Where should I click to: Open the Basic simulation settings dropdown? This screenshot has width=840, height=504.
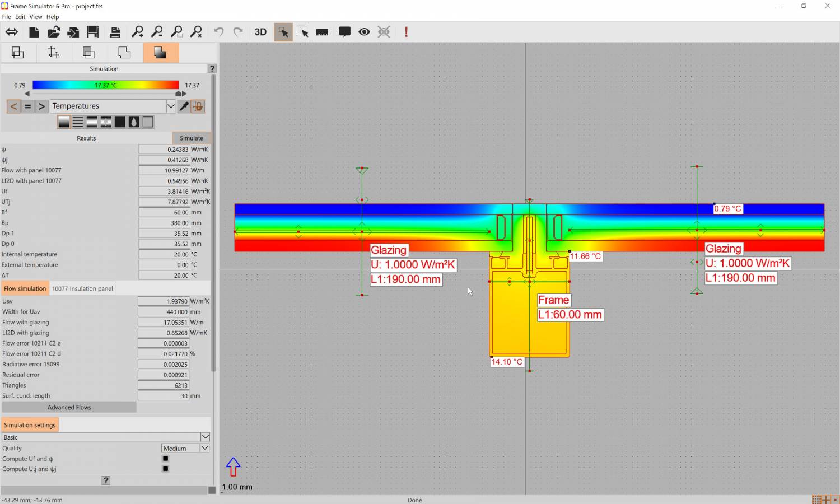pyautogui.click(x=205, y=437)
